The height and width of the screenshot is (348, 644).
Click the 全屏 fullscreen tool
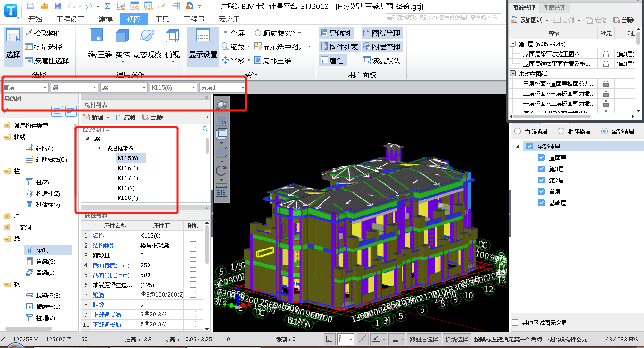point(233,33)
